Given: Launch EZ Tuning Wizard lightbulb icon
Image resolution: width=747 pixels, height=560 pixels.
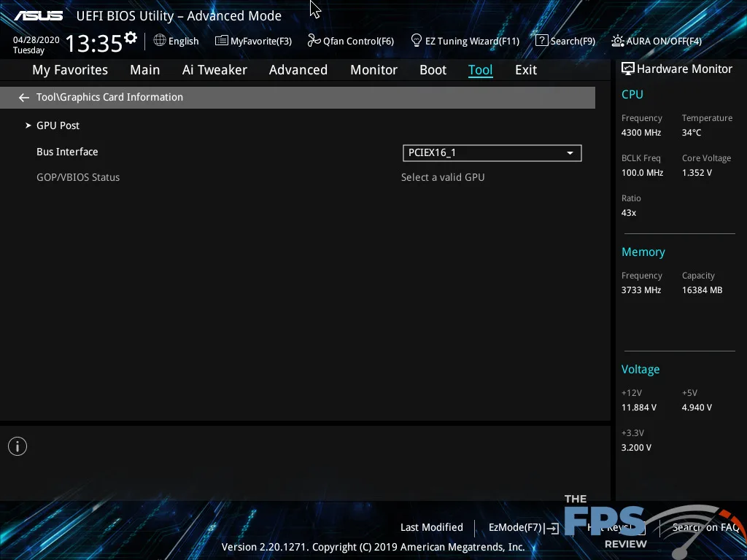Looking at the screenshot, I should [417, 41].
